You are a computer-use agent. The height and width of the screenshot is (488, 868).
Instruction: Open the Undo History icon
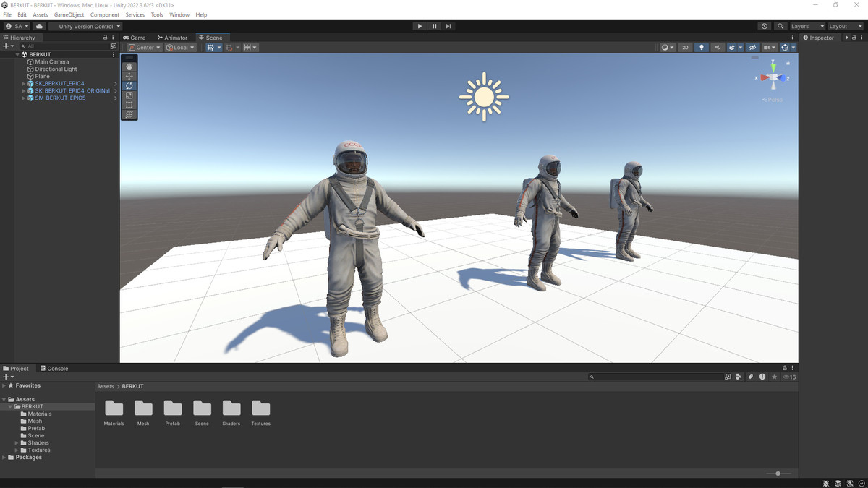tap(765, 26)
